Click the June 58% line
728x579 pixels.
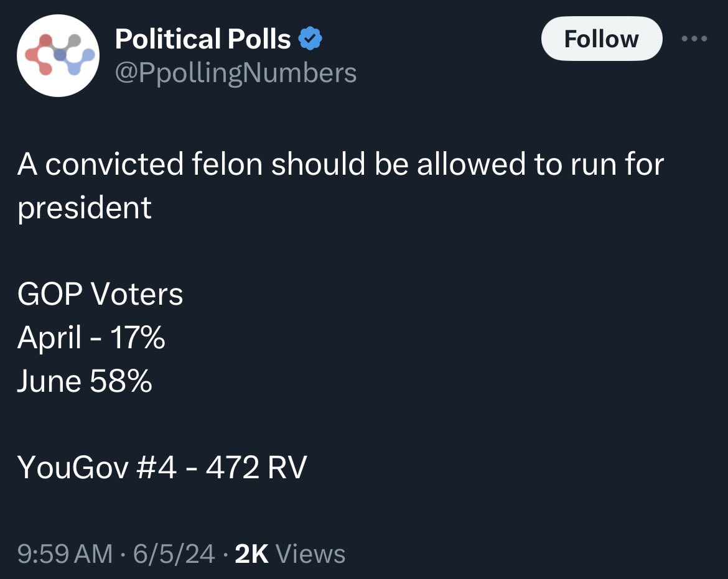pyautogui.click(x=85, y=381)
